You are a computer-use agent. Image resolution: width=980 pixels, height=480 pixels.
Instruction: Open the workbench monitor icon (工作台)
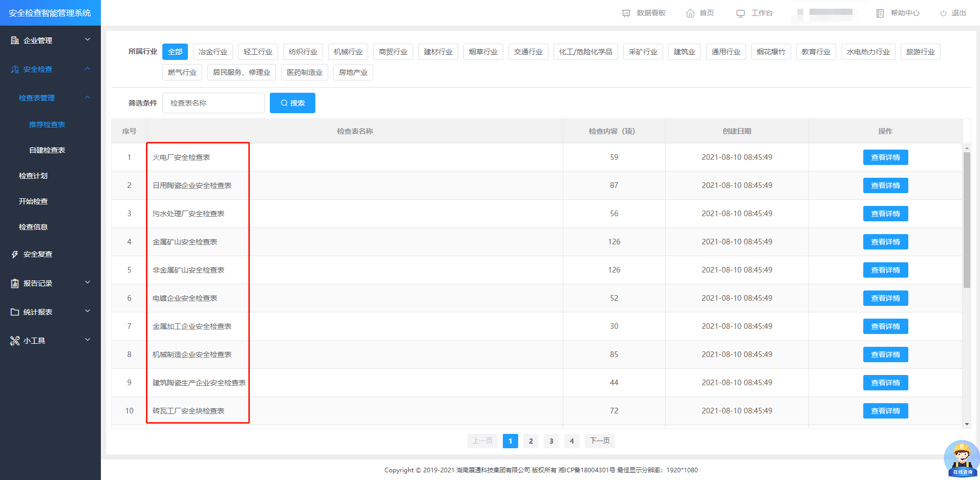[x=740, y=13]
